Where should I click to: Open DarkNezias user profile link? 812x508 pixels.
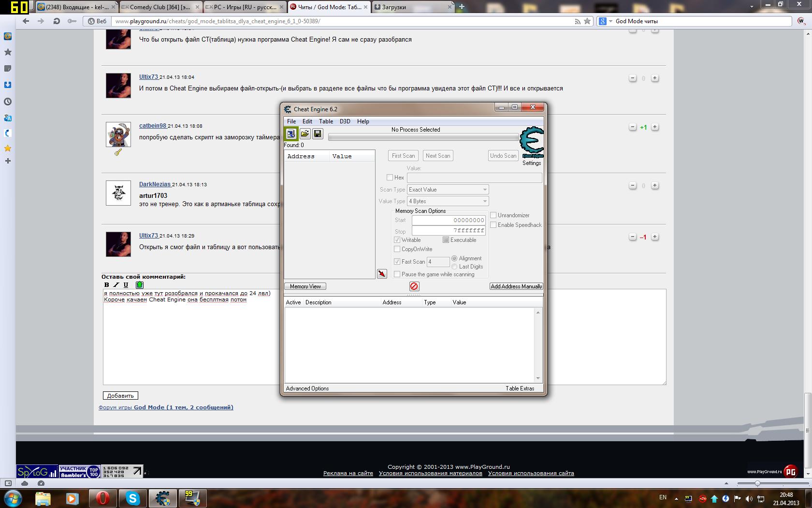pyautogui.click(x=155, y=184)
